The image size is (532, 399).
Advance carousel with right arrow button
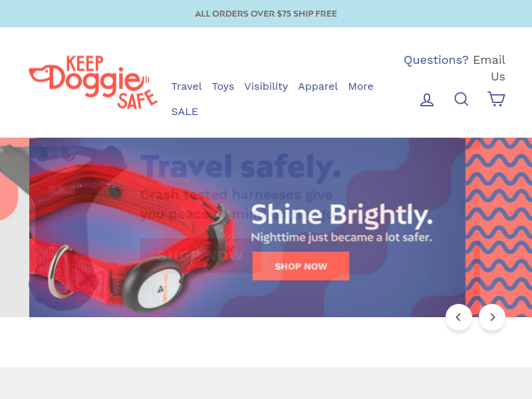tap(492, 317)
